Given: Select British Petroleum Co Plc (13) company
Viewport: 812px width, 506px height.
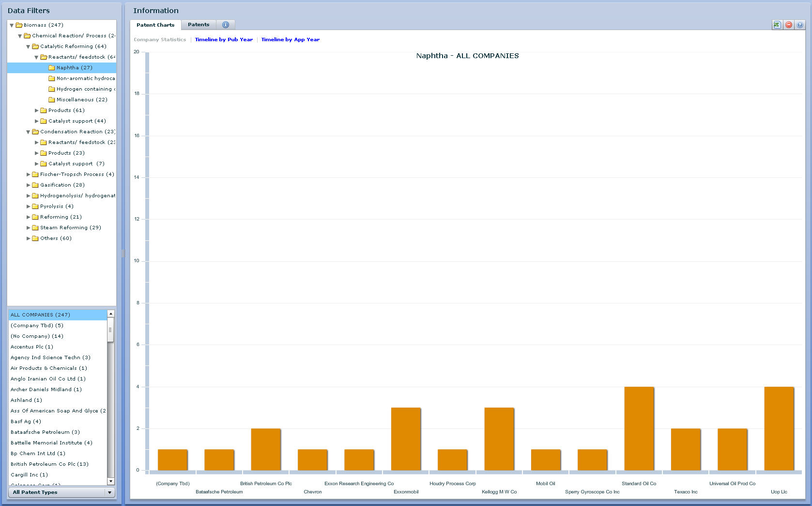Looking at the screenshot, I should [x=49, y=464].
